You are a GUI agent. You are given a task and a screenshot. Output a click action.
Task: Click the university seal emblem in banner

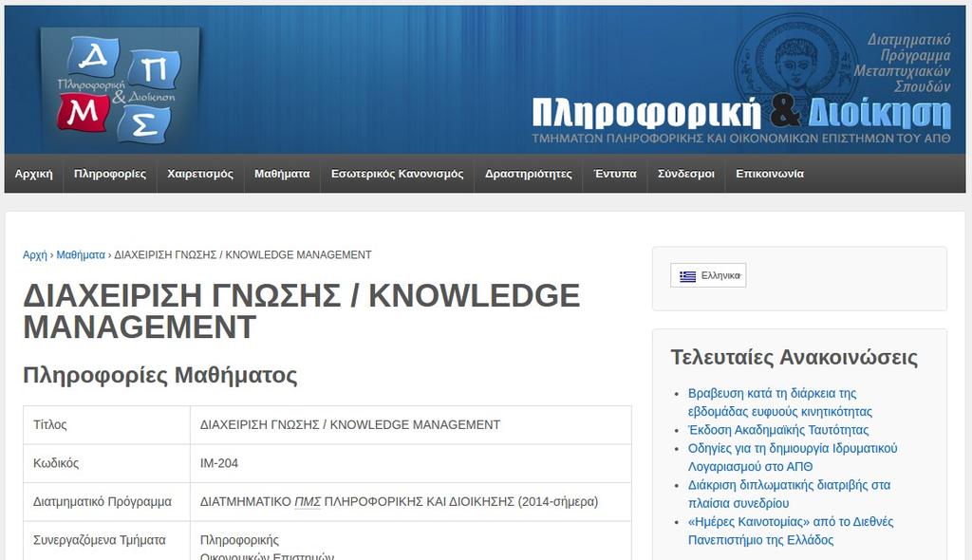794,62
